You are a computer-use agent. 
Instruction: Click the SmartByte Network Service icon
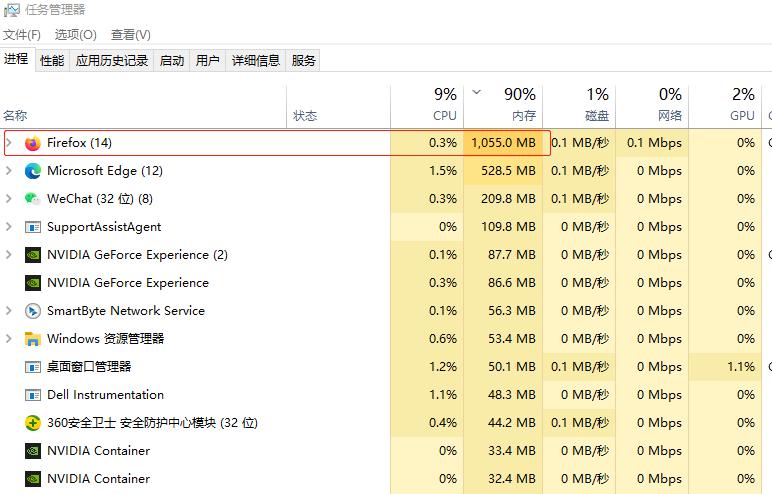32,311
